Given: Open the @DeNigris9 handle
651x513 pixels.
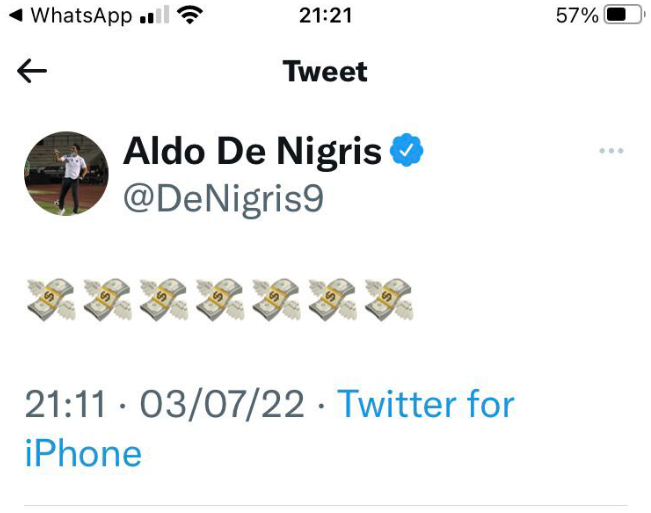Looking at the screenshot, I should pyautogui.click(x=223, y=199).
